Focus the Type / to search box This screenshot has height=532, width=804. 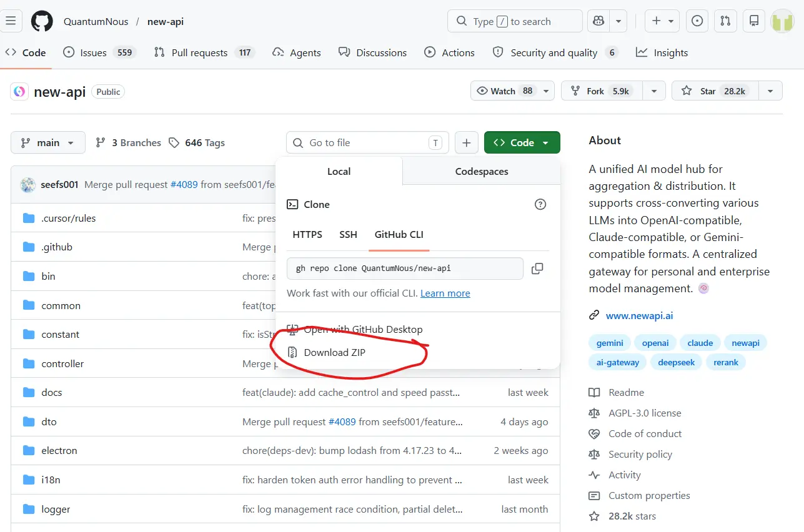(515, 21)
